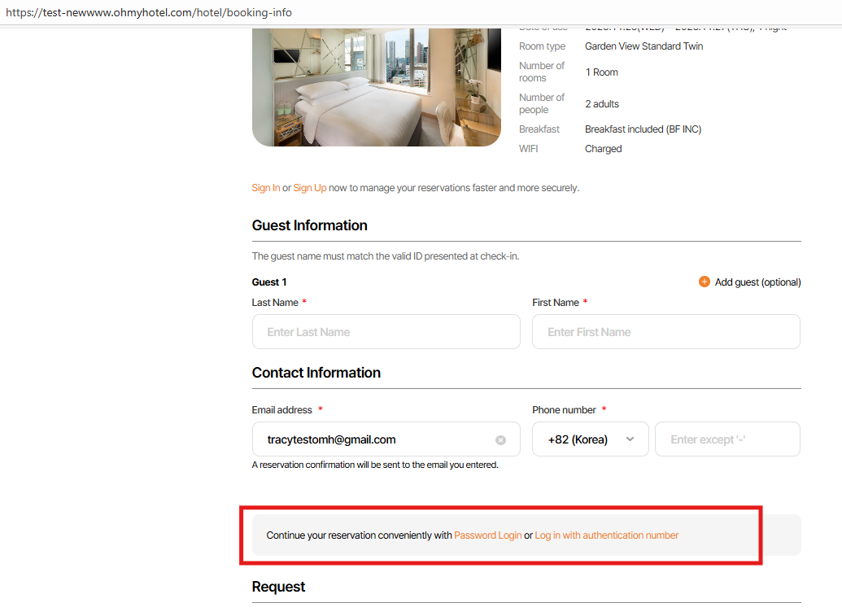Image resolution: width=842 pixels, height=616 pixels.
Task: Click the reservation confirmation email note
Action: pyautogui.click(x=375, y=465)
